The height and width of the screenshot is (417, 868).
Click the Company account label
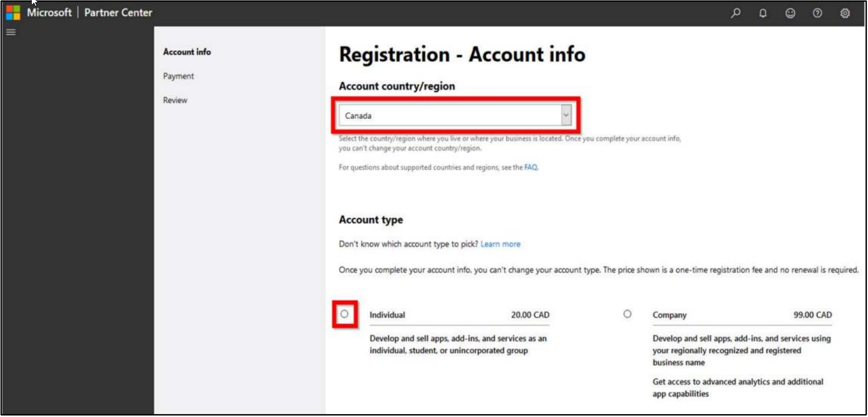point(669,315)
